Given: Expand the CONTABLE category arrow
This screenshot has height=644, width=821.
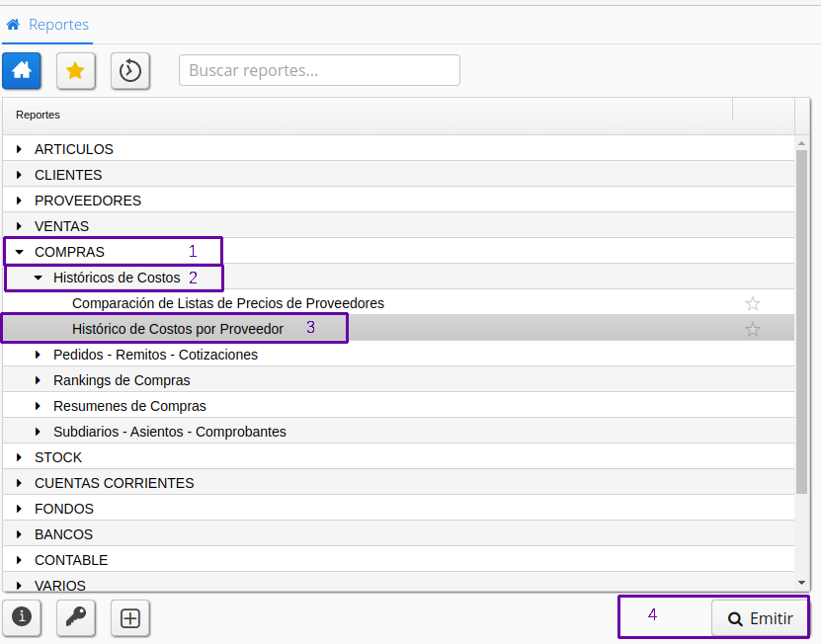Looking at the screenshot, I should [19, 560].
